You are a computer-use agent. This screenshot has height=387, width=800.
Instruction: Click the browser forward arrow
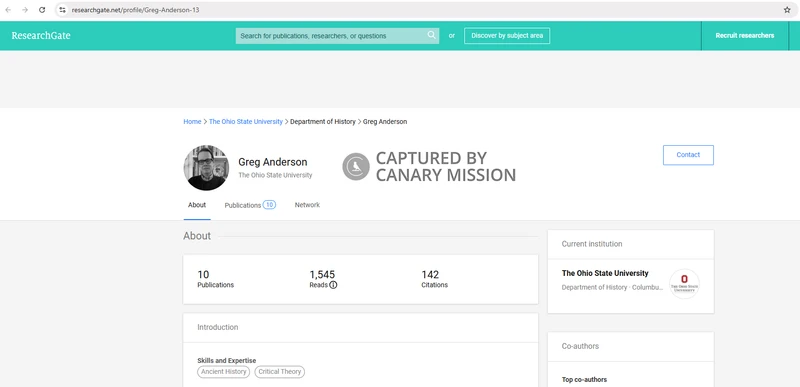coord(25,10)
